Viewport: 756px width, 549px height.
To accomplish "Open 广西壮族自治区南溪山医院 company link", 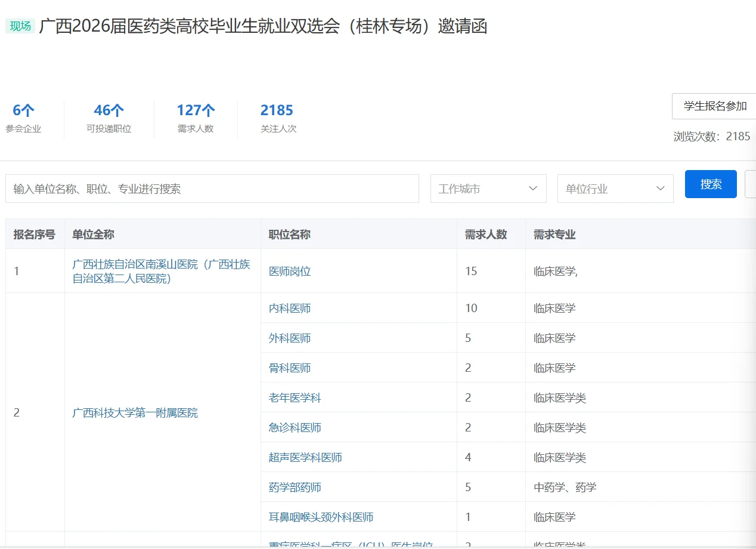I will 162,271.
